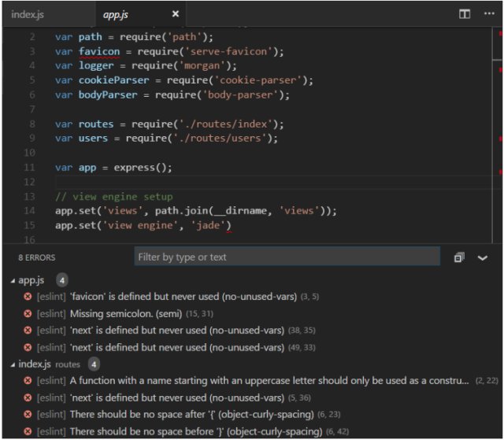Click the bodyParser variable on line 6
The image size is (504, 440).
[108, 94]
